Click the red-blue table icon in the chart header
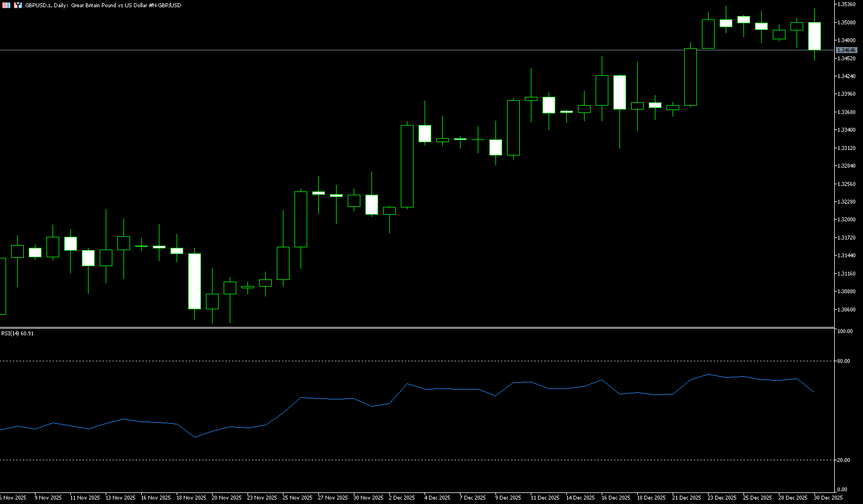This screenshot has height=504, width=863. click(x=6, y=5)
